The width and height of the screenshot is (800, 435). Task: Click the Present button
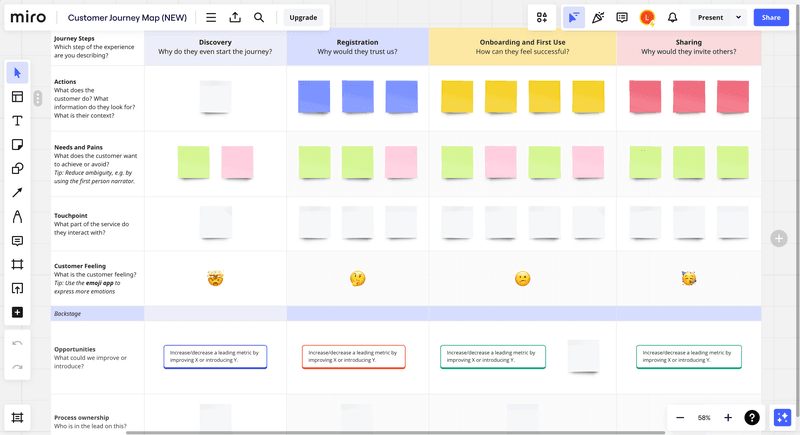[710, 17]
